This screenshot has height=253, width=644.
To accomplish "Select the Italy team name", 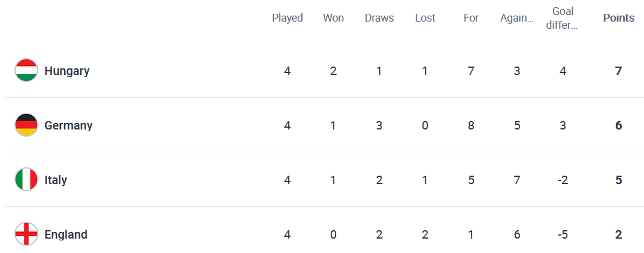I will point(56,180).
